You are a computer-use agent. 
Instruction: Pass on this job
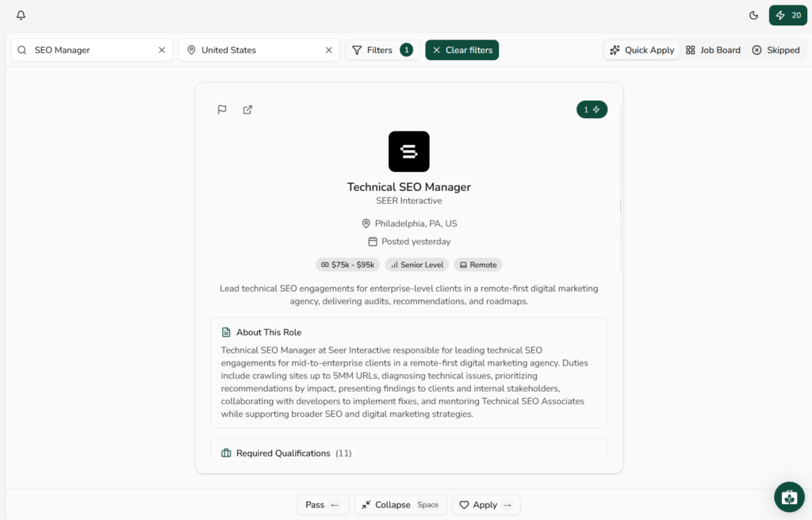click(323, 505)
